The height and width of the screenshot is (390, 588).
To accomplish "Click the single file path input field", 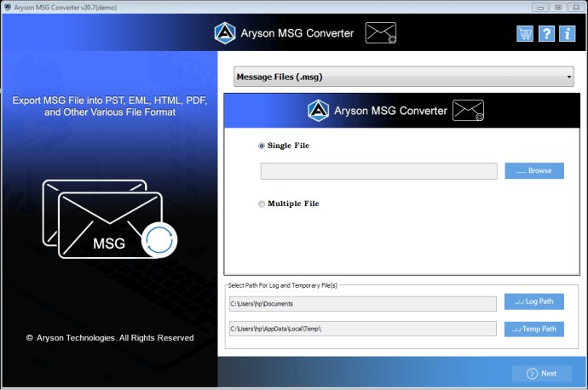I will (x=379, y=171).
